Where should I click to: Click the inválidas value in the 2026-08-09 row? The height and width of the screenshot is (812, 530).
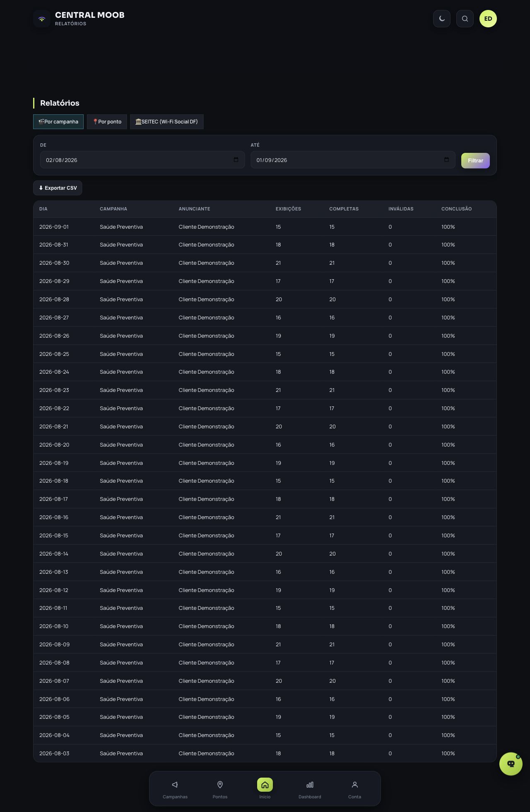[390, 645]
